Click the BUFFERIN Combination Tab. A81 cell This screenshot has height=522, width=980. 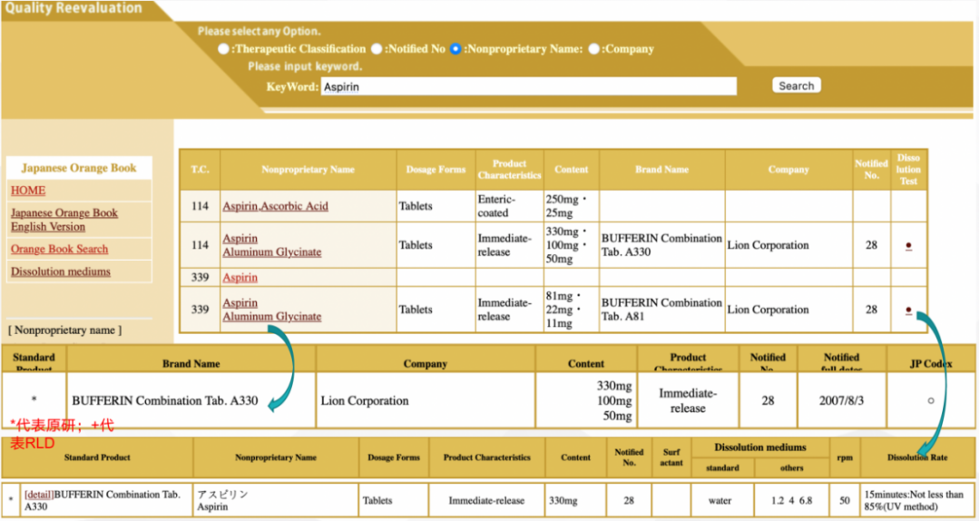point(661,310)
